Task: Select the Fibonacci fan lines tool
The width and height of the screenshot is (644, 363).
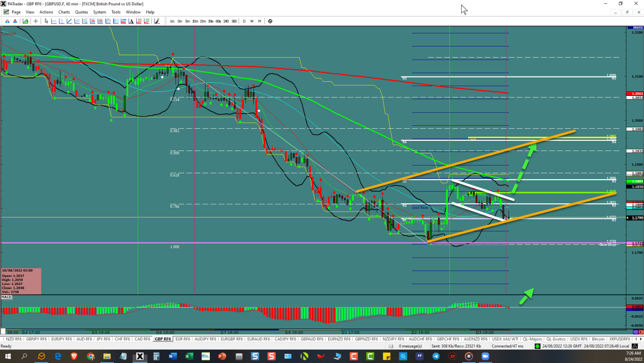Action: (108, 21)
